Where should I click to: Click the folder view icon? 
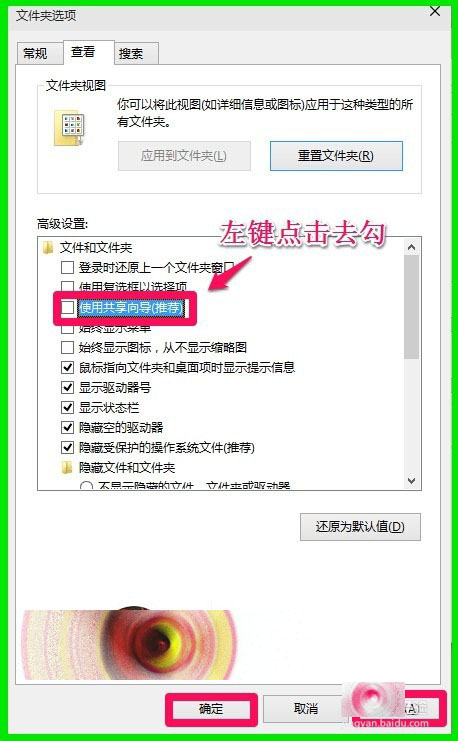coord(69,128)
